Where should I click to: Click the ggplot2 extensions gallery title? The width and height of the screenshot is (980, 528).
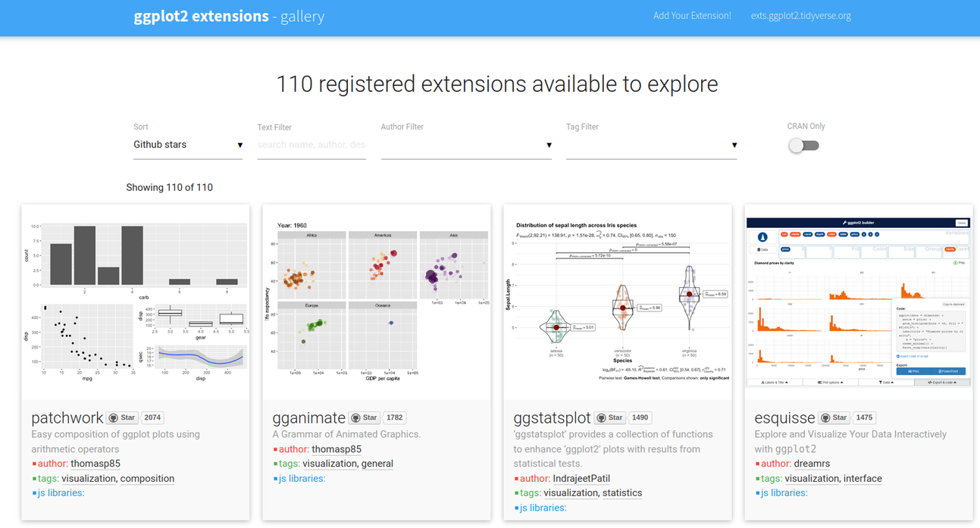229,16
